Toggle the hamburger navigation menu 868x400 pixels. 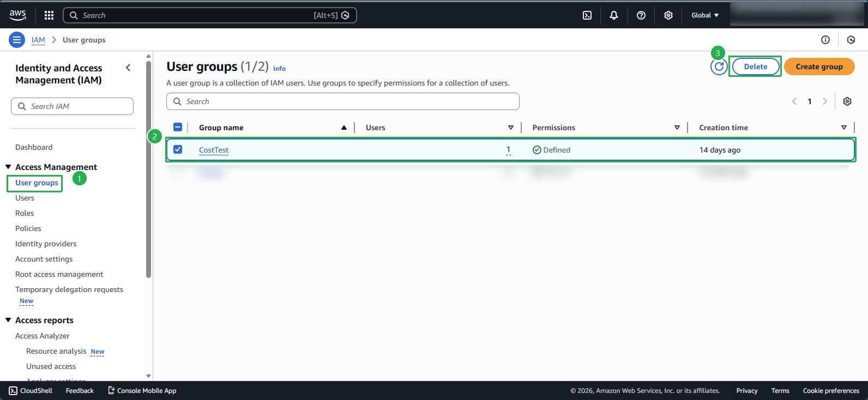pos(17,40)
